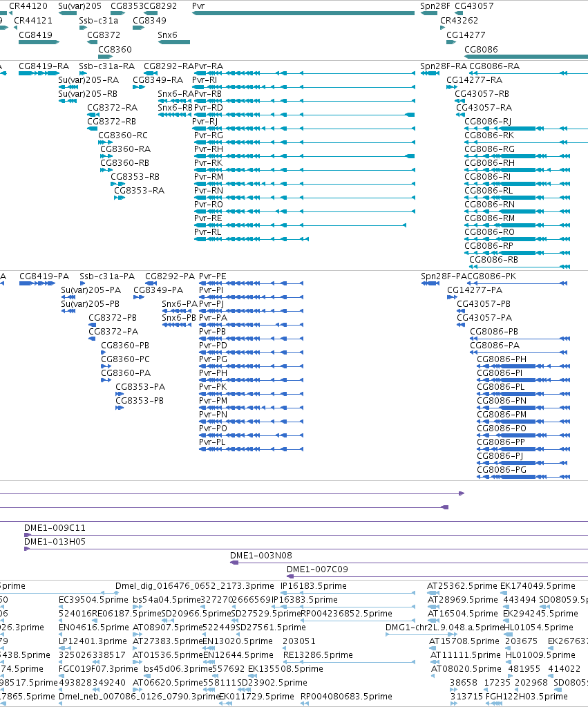588x707 pixels.
Task: Select the CR44120 gene label
Action: click(x=28, y=6)
